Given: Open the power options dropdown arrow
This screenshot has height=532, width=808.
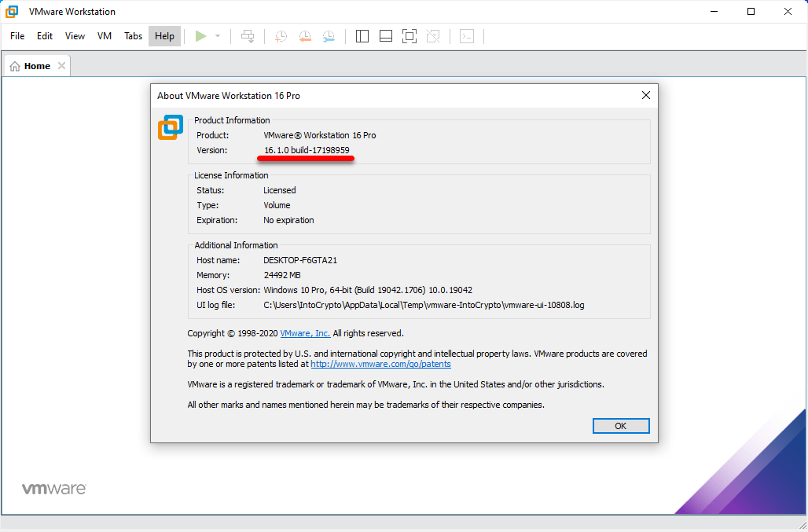Looking at the screenshot, I should [218, 36].
